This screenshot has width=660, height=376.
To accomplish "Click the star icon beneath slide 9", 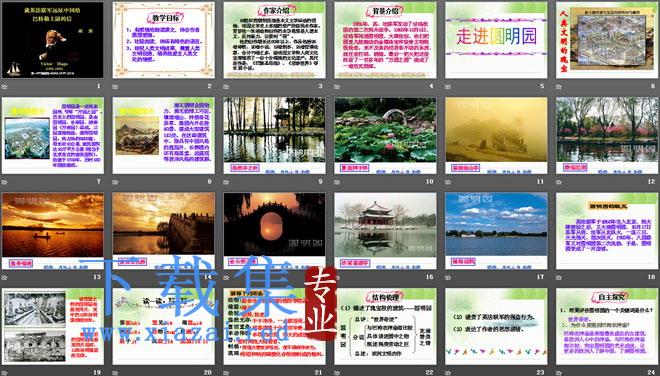I will click(226, 182).
